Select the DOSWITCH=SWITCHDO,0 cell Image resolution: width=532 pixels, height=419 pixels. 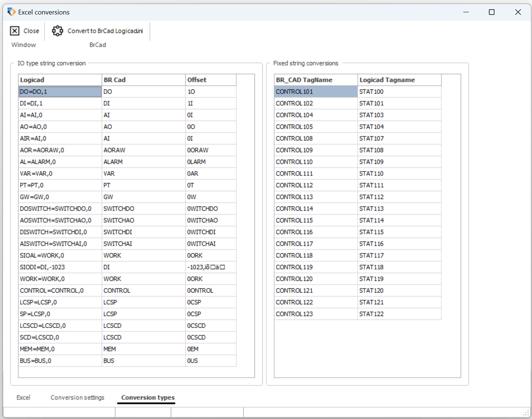(60, 209)
